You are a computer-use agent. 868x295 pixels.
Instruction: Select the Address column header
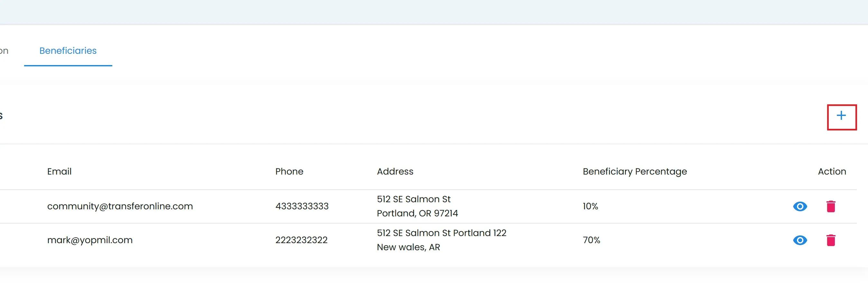[x=395, y=172]
